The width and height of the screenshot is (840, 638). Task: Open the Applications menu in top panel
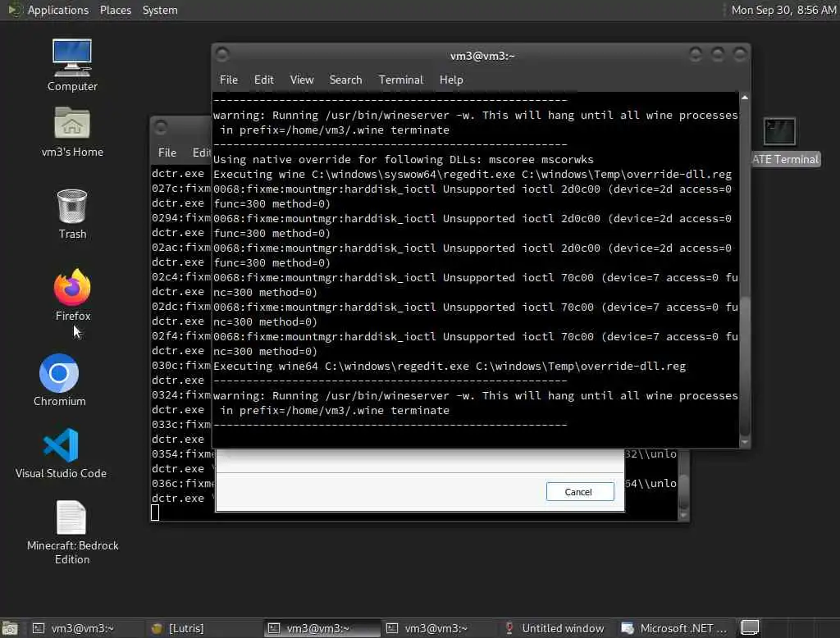(58, 10)
